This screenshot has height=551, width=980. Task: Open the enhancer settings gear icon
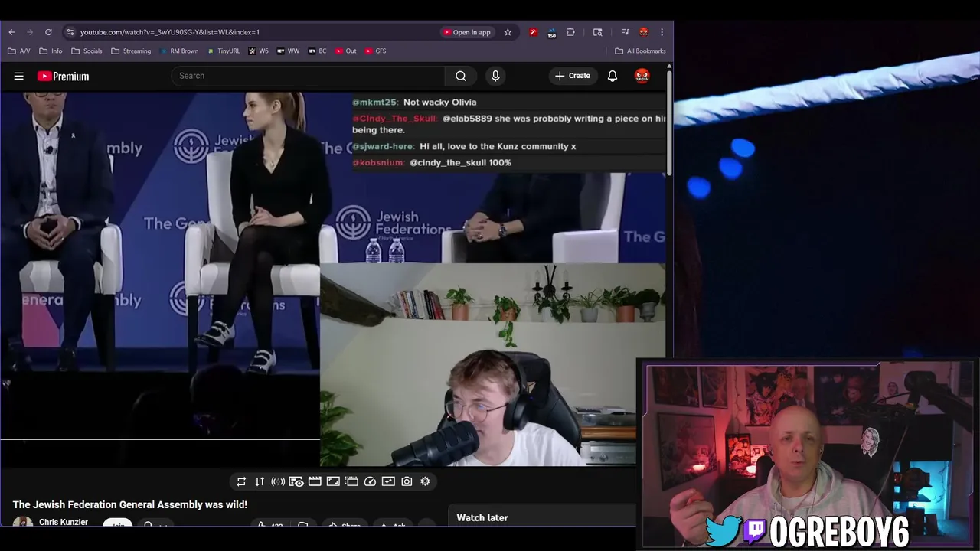(425, 481)
